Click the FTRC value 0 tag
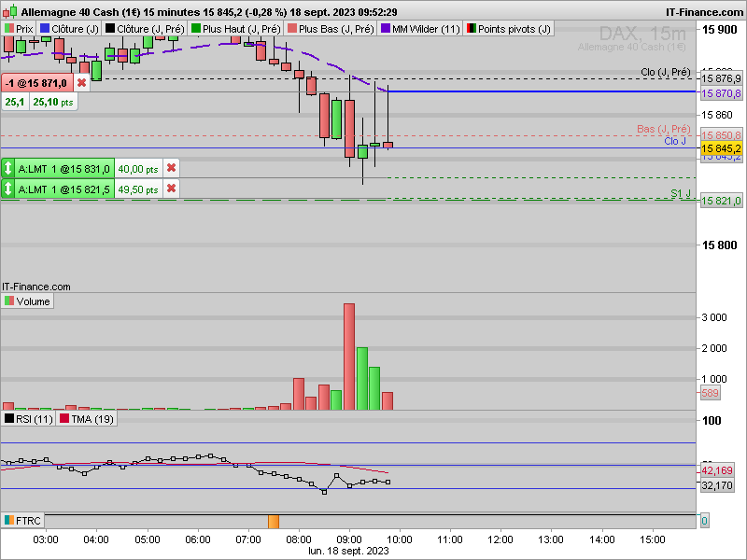Viewport: 747px width, 560px height. point(704,521)
